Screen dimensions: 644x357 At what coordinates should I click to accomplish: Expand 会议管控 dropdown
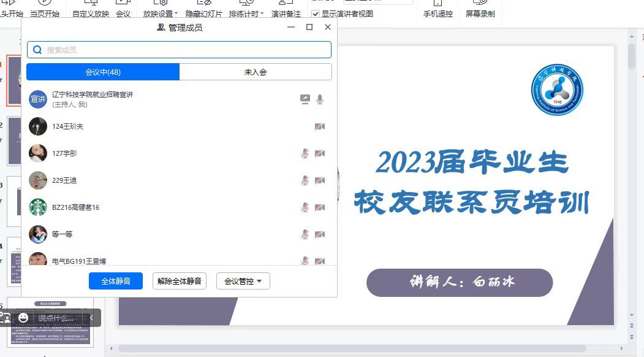[x=243, y=281]
